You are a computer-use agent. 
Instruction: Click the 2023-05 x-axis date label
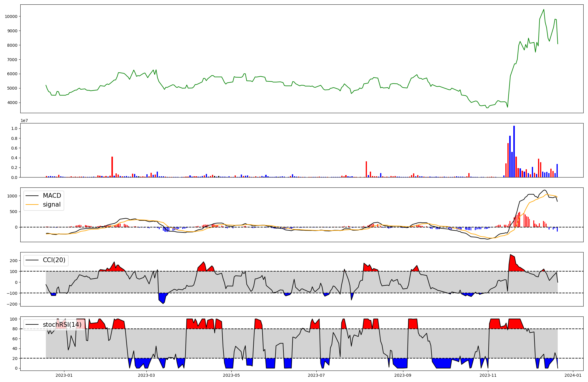[x=231, y=375]
